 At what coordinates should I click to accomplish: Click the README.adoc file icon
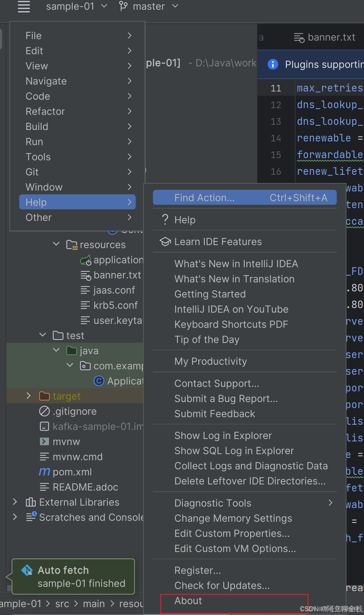pyautogui.click(x=44, y=487)
